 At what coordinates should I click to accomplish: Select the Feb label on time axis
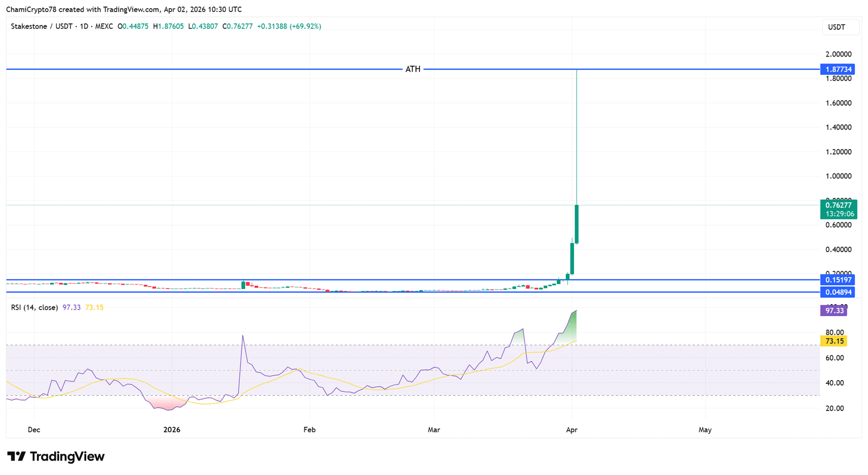point(309,430)
